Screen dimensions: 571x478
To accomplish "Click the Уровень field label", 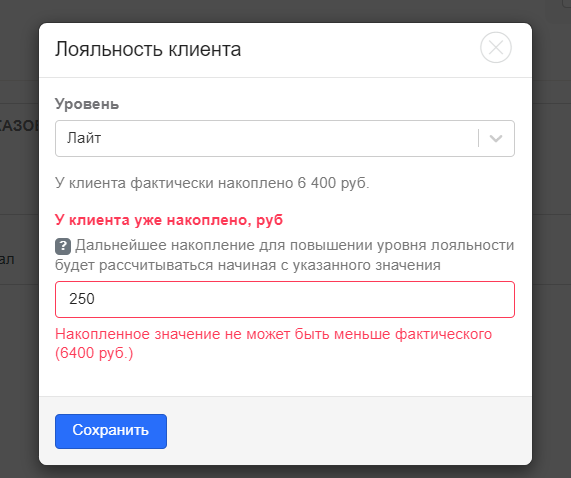I will point(87,104).
